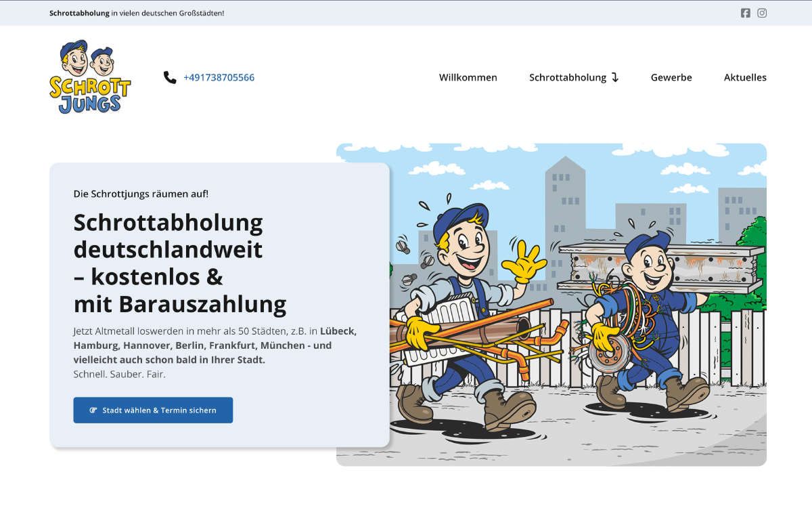The width and height of the screenshot is (812, 508).
Task: Open the Facebook page icon
Action: [x=745, y=13]
